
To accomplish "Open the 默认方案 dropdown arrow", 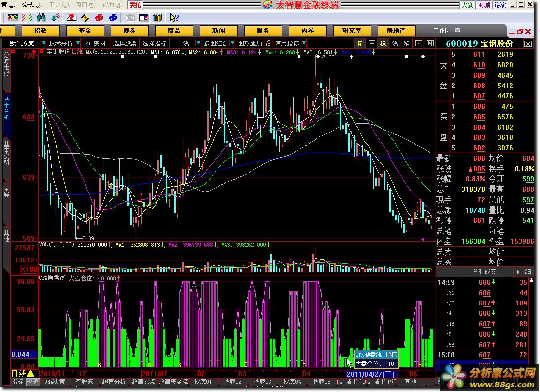I will [43, 44].
